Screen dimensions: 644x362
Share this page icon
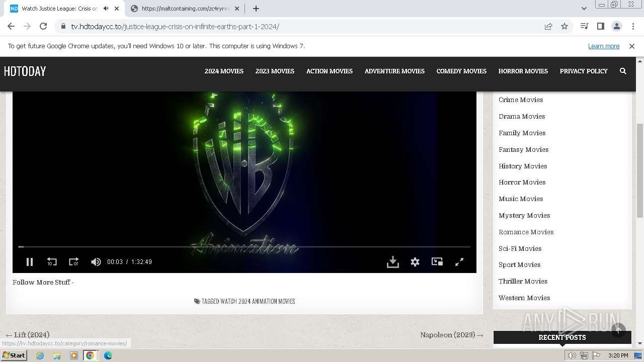[x=548, y=26]
